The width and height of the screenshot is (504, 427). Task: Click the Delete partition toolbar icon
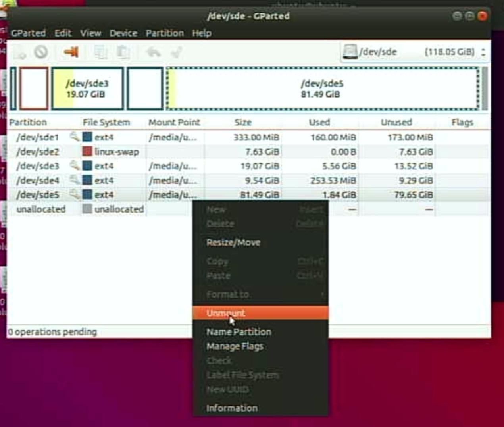coord(41,52)
